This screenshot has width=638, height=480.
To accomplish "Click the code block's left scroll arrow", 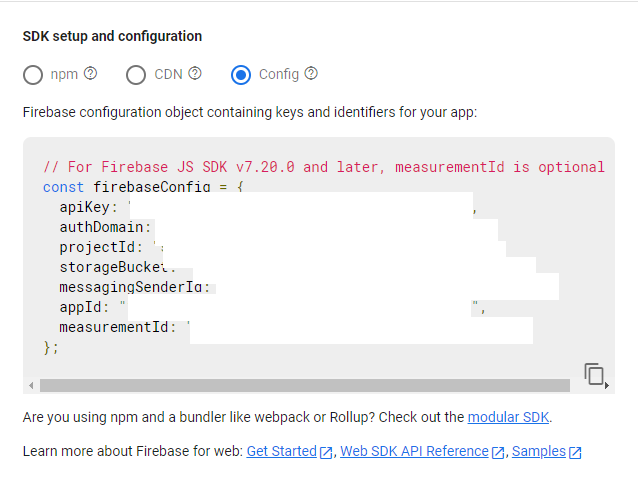I will pos(30,385).
